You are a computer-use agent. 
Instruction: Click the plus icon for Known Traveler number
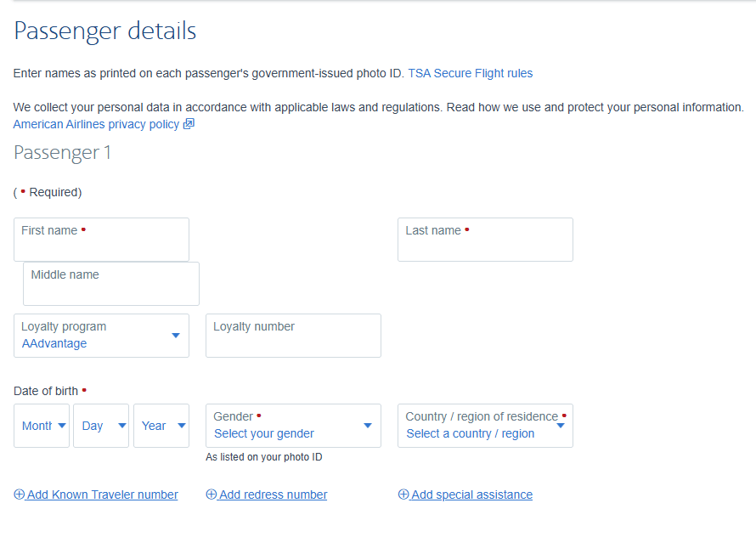tap(20, 495)
